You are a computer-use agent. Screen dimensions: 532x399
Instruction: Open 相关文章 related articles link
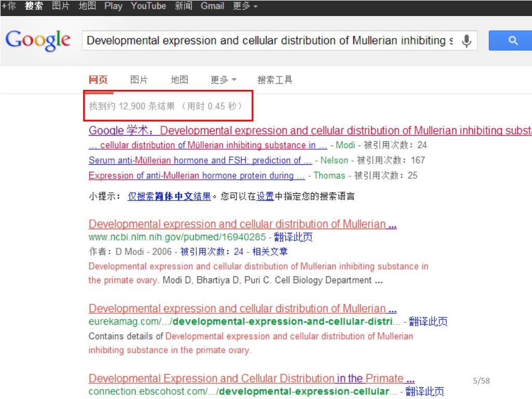point(270,251)
